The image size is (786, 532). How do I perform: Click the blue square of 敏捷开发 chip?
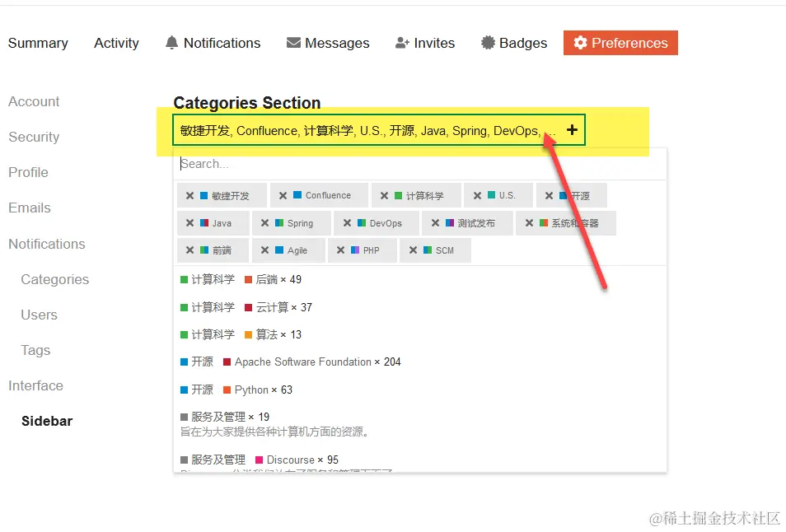pyautogui.click(x=204, y=195)
